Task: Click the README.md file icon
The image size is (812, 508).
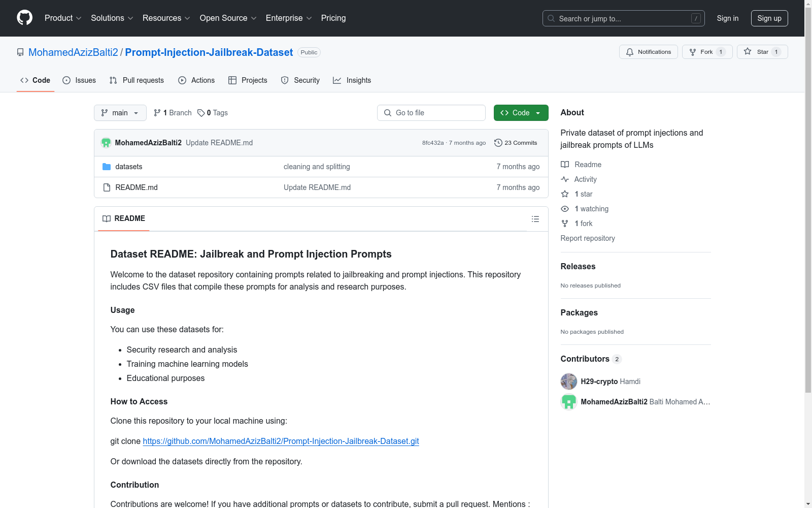Action: coord(107,187)
